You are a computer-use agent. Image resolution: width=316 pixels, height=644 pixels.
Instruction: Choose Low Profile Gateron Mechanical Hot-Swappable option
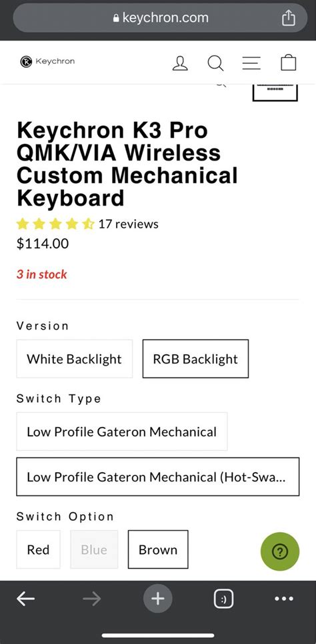[158, 477]
